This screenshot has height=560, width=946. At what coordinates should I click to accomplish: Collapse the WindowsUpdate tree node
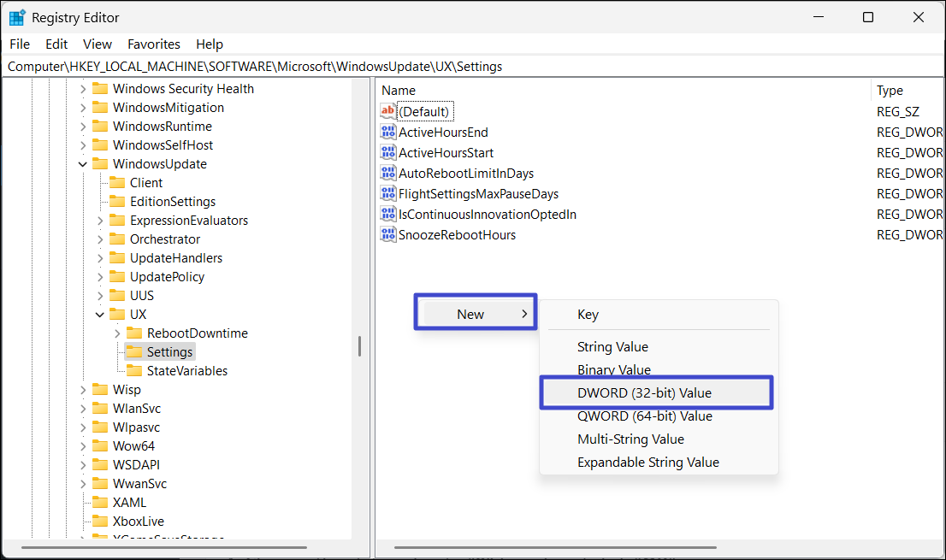point(83,164)
